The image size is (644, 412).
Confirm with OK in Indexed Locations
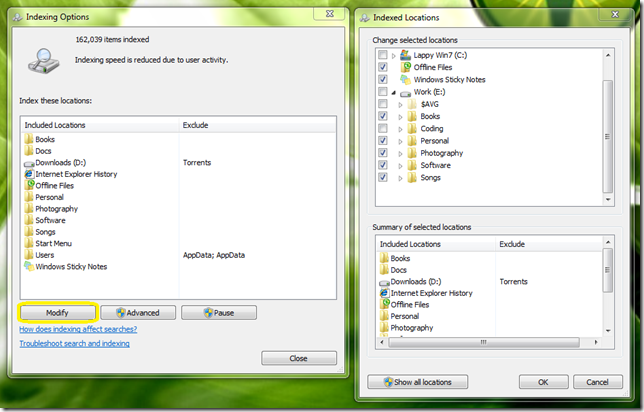(x=543, y=382)
